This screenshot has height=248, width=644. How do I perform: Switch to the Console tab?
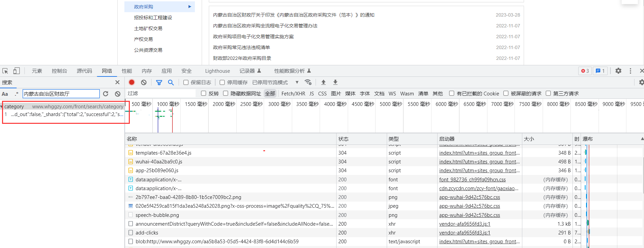coord(59,71)
